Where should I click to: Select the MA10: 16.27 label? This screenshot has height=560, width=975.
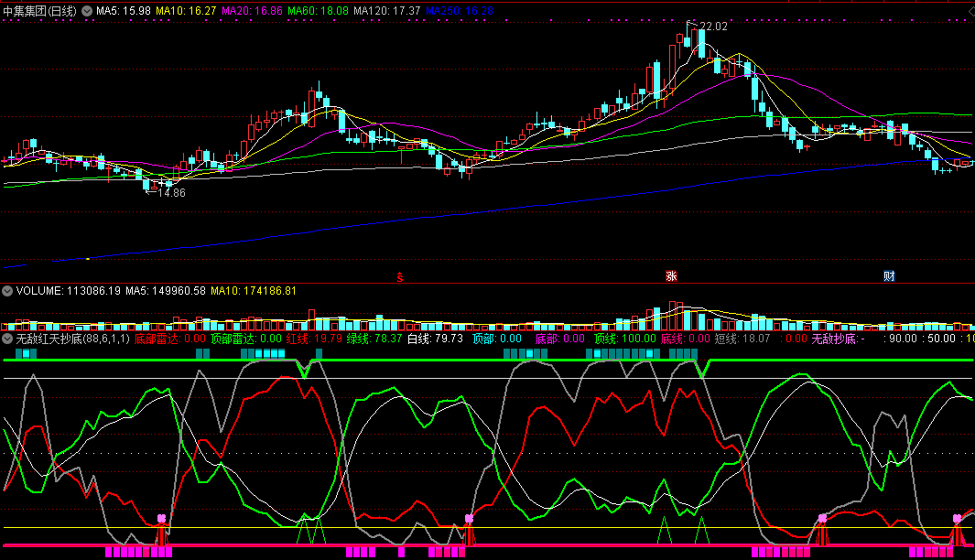point(186,11)
